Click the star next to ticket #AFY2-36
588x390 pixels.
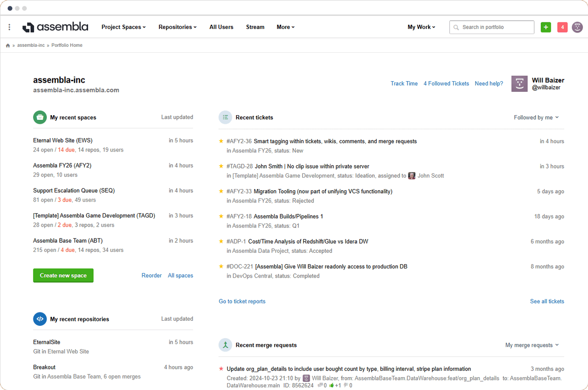[221, 141]
